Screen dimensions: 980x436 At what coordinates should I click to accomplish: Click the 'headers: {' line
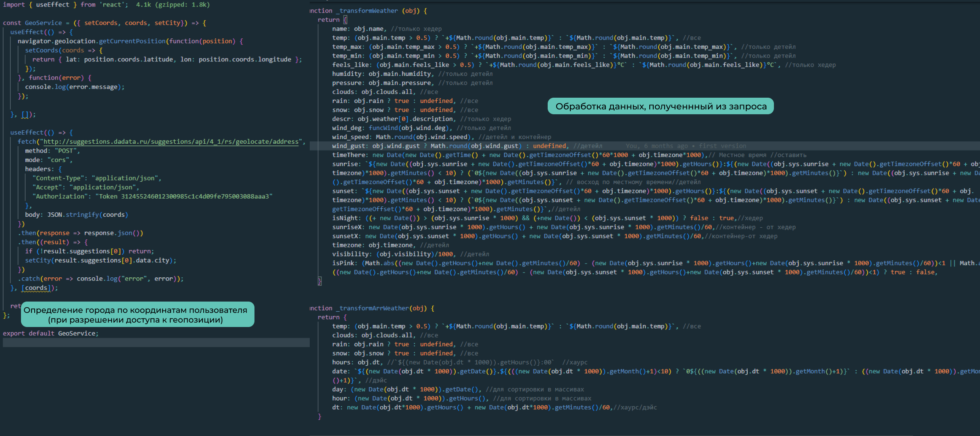tap(43, 169)
